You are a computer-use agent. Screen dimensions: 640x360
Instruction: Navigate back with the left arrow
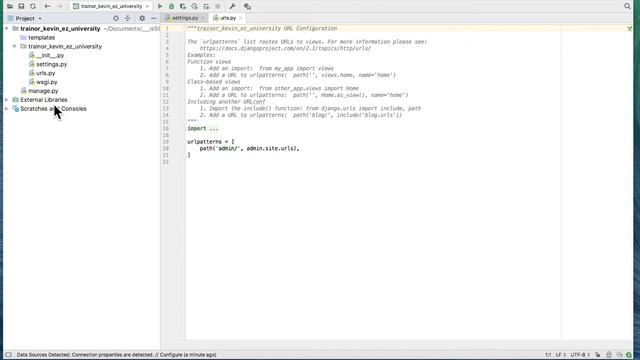pos(47,7)
